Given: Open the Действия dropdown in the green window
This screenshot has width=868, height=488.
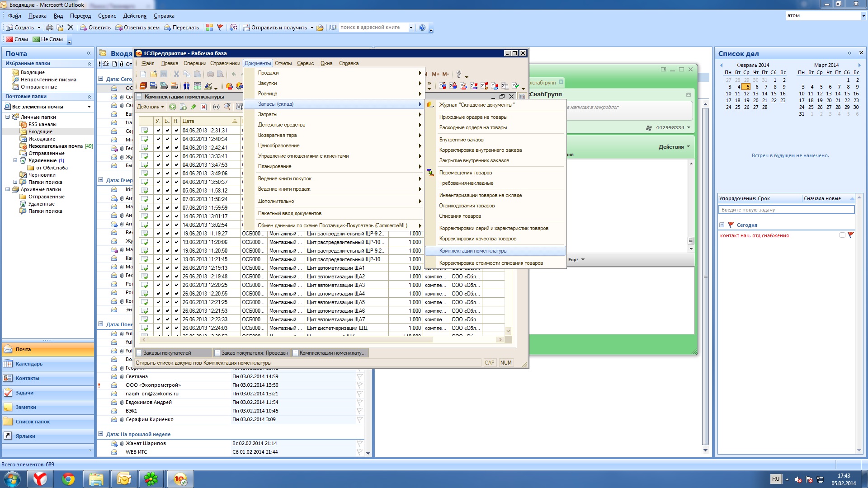Looking at the screenshot, I should [x=674, y=147].
